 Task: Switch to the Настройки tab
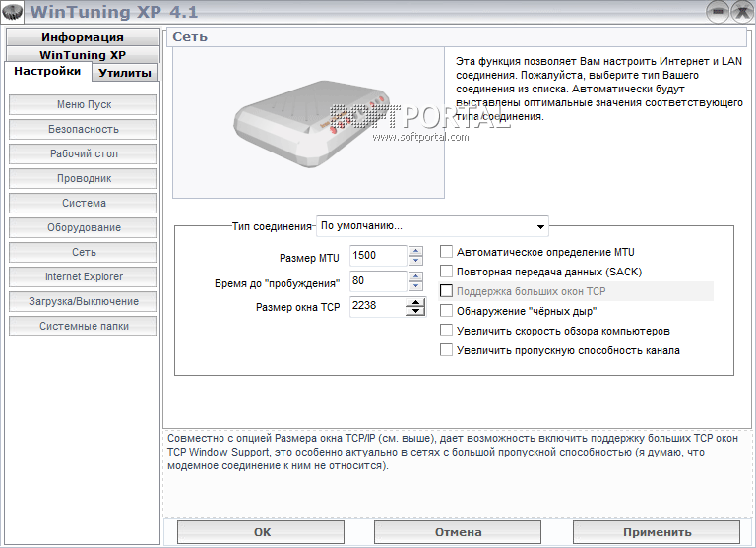coord(47,72)
